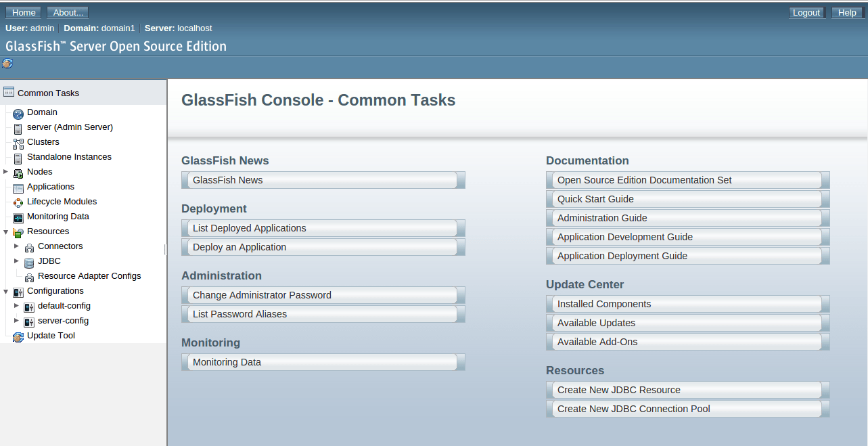
Task: Select Lifecycle Modules tree item
Action: (x=62, y=202)
